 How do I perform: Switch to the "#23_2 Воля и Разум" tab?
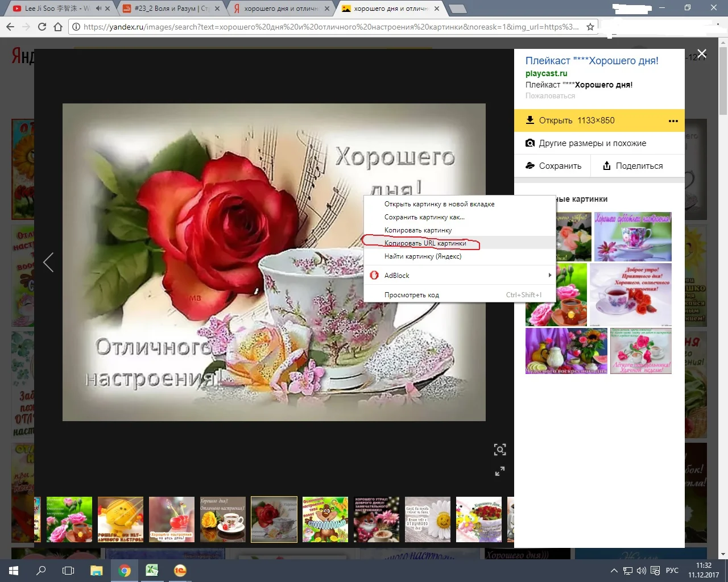tap(159, 9)
